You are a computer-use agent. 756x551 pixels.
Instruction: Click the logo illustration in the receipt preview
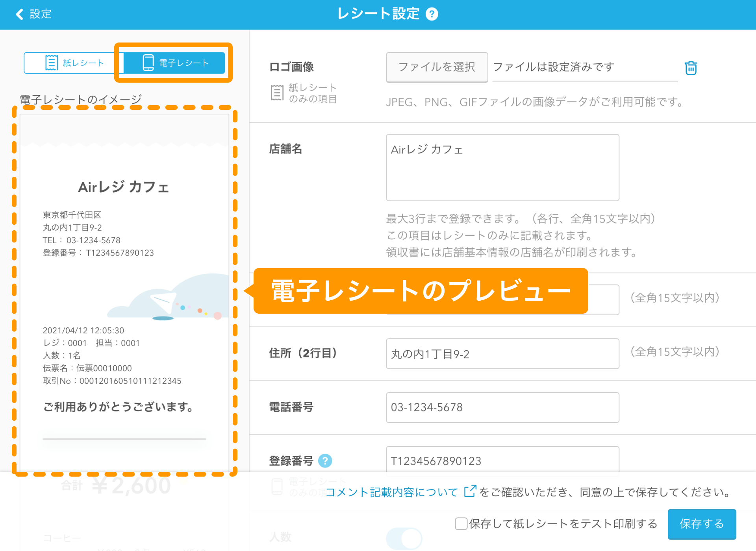pos(167,297)
